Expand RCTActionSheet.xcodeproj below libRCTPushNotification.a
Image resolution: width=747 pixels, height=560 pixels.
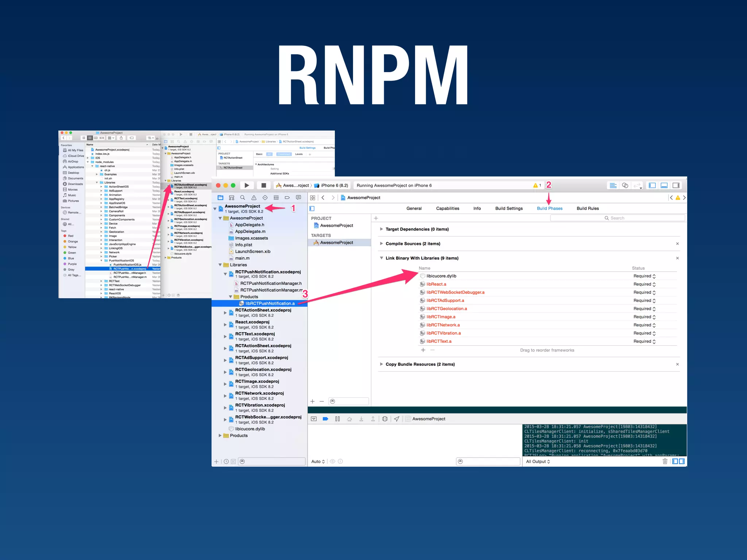coord(225,313)
